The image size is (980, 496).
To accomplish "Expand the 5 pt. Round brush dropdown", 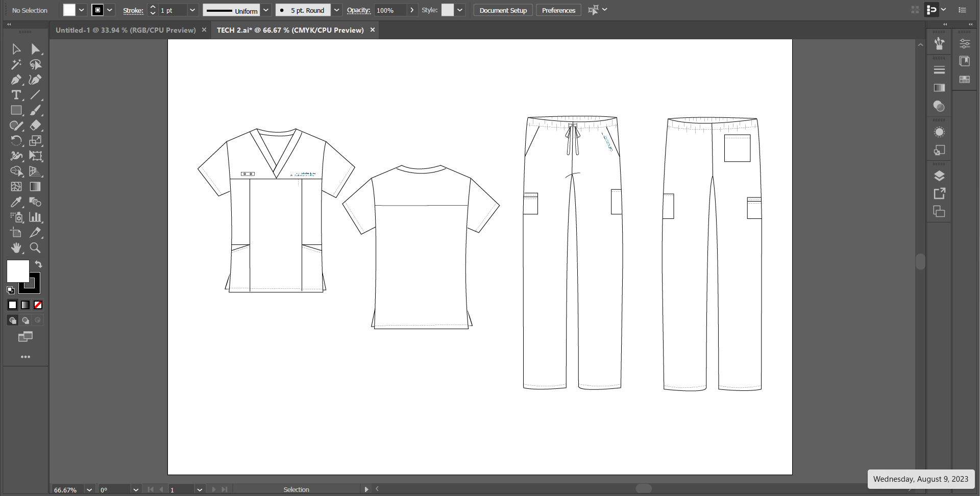I will click(337, 10).
